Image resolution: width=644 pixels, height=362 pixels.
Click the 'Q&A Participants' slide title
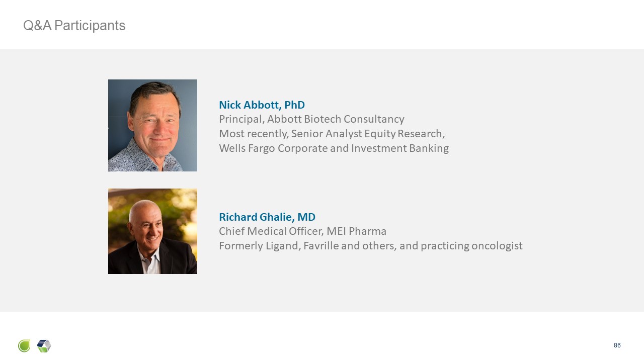pos(74,26)
